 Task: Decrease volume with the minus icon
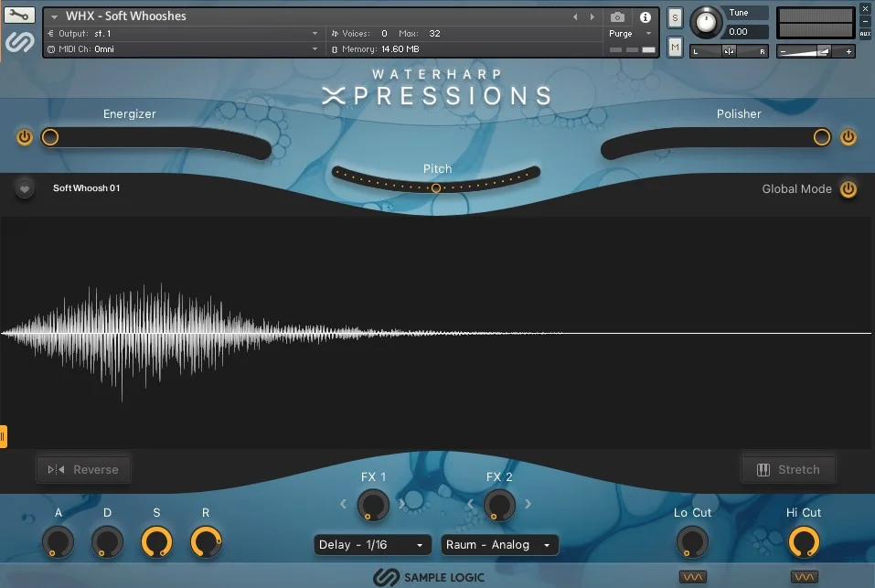(783, 52)
